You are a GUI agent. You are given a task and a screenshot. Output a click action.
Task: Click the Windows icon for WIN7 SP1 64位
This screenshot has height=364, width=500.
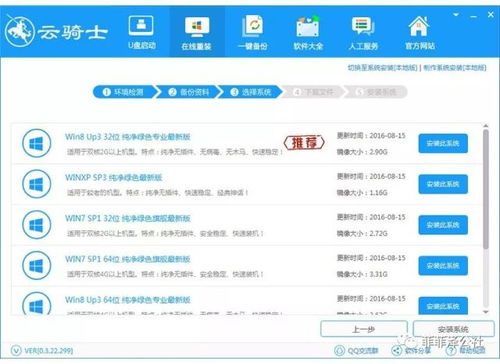[x=37, y=266]
